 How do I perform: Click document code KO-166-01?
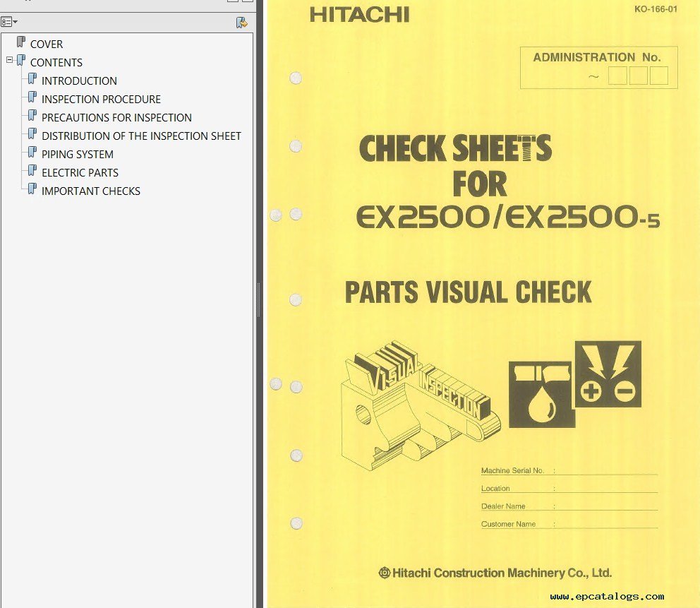tap(656, 9)
